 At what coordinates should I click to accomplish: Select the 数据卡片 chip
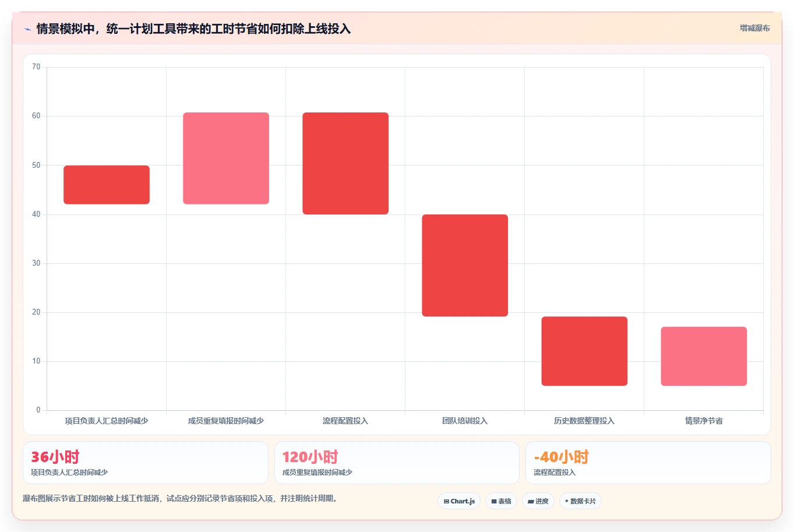(x=580, y=501)
